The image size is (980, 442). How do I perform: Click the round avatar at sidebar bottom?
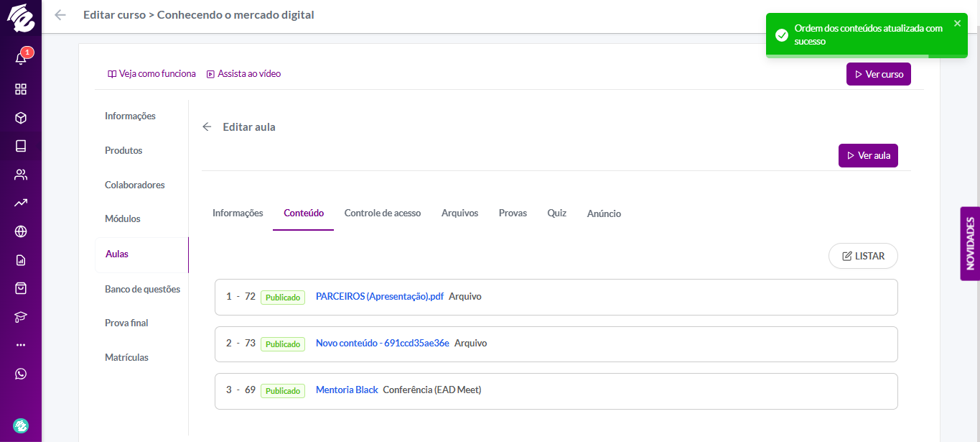(21, 426)
